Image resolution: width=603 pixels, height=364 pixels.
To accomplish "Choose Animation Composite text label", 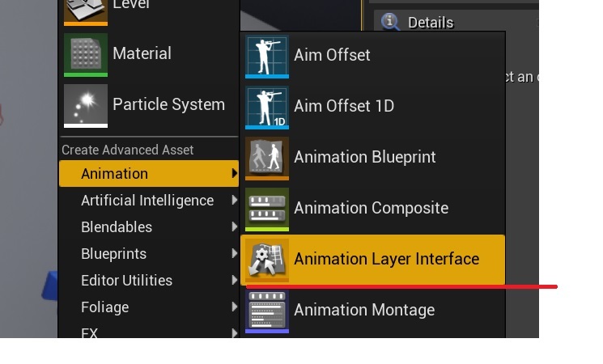I will pyautogui.click(x=371, y=208).
